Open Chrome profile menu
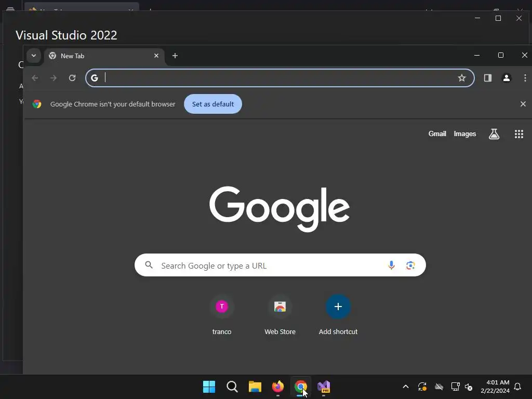 507,78
